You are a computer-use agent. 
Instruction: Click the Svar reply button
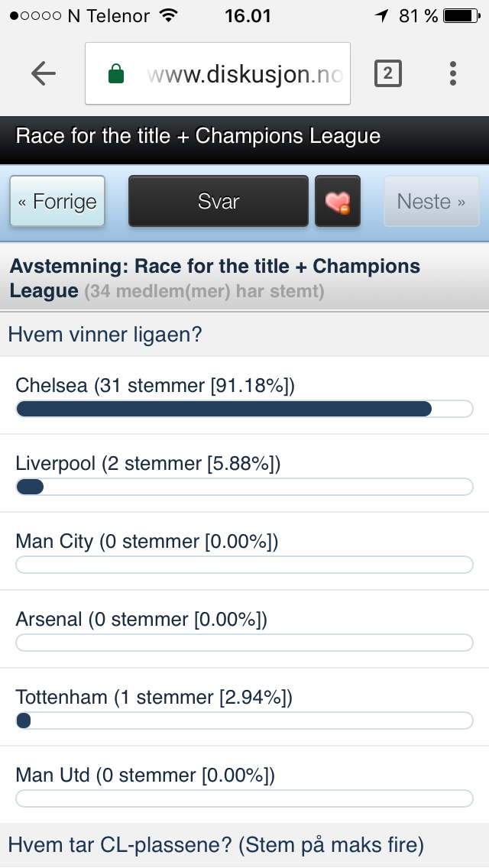[219, 202]
